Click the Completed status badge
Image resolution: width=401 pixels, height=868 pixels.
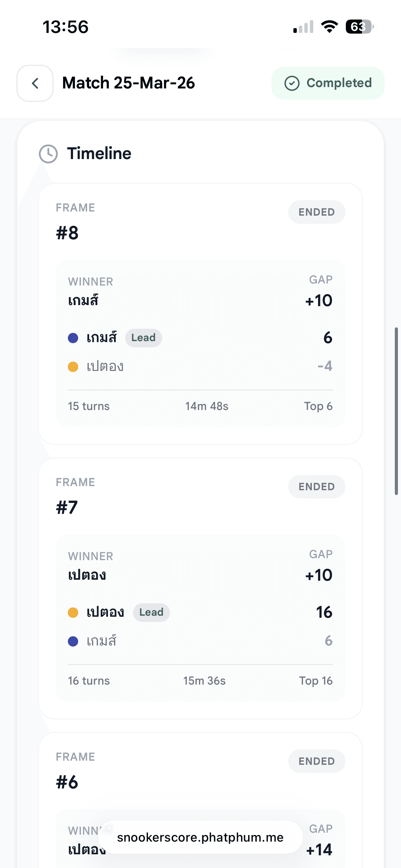328,83
